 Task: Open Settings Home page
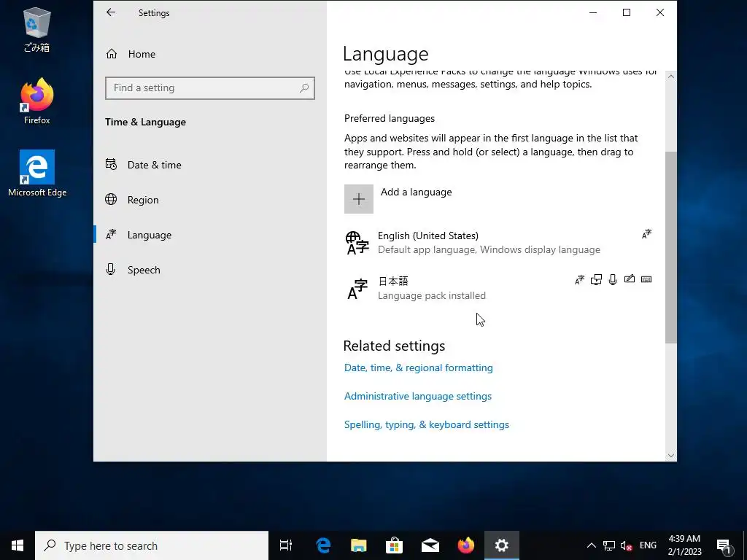131,54
